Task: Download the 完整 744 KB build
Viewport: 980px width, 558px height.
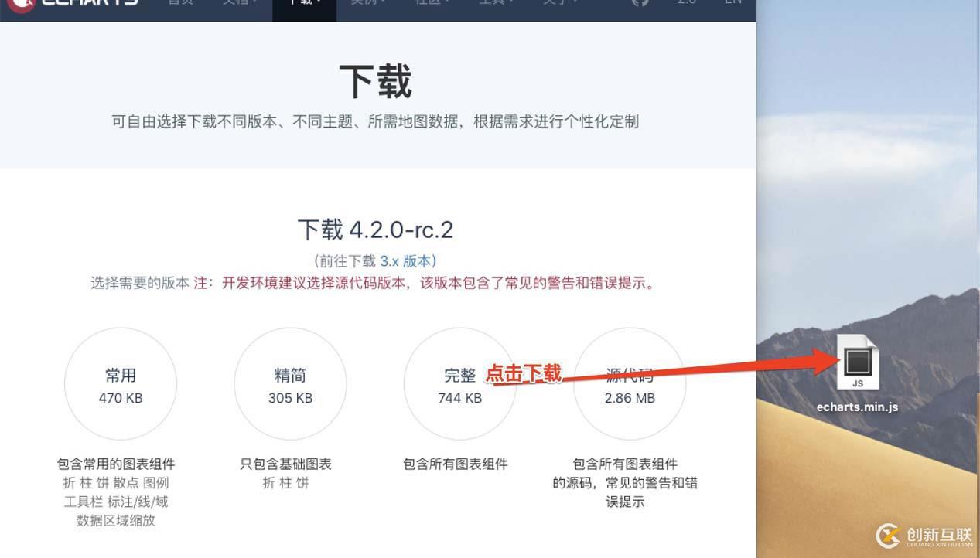Action: point(459,384)
